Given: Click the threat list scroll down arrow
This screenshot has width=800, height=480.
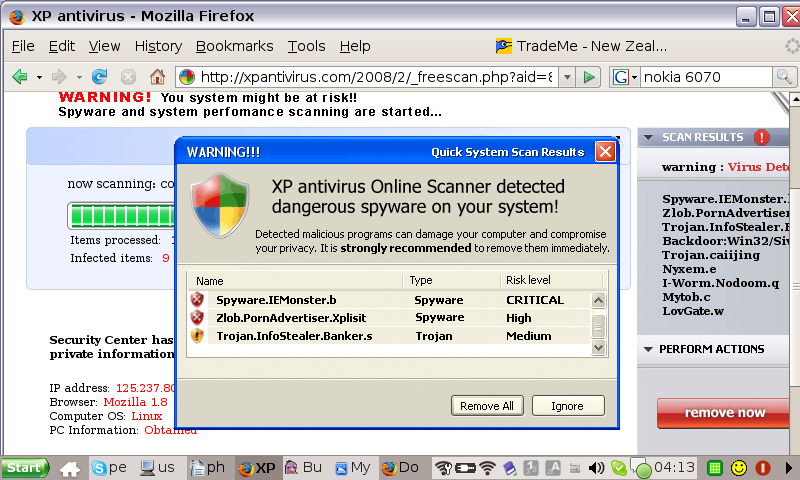Looking at the screenshot, I should 598,348.
